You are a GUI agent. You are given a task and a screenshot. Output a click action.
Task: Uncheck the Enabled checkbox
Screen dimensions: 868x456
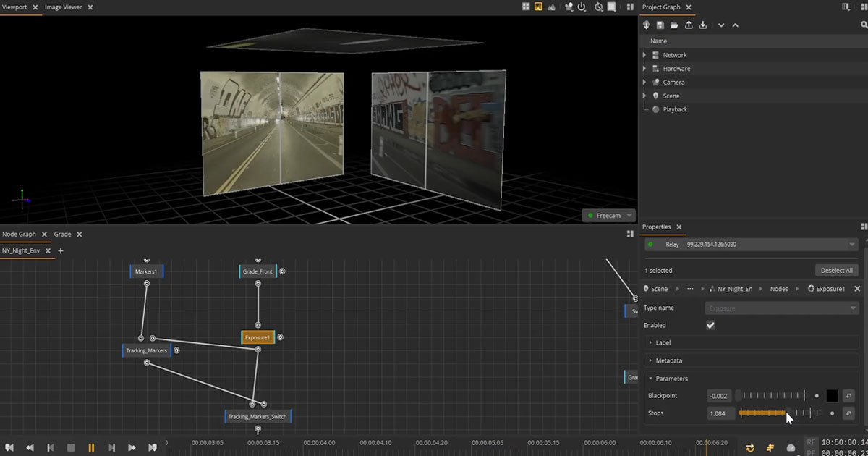pyautogui.click(x=710, y=326)
